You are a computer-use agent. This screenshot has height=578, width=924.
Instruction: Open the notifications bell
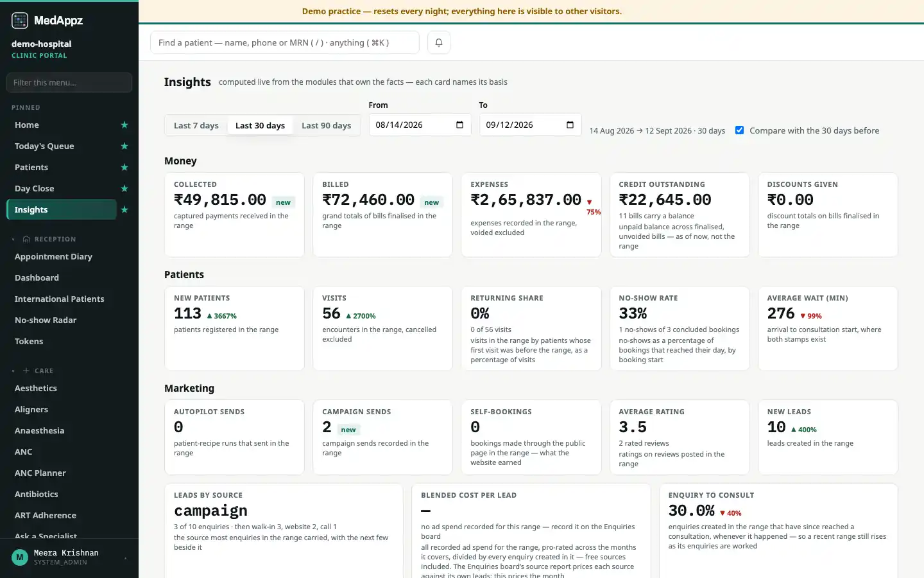[x=439, y=42]
